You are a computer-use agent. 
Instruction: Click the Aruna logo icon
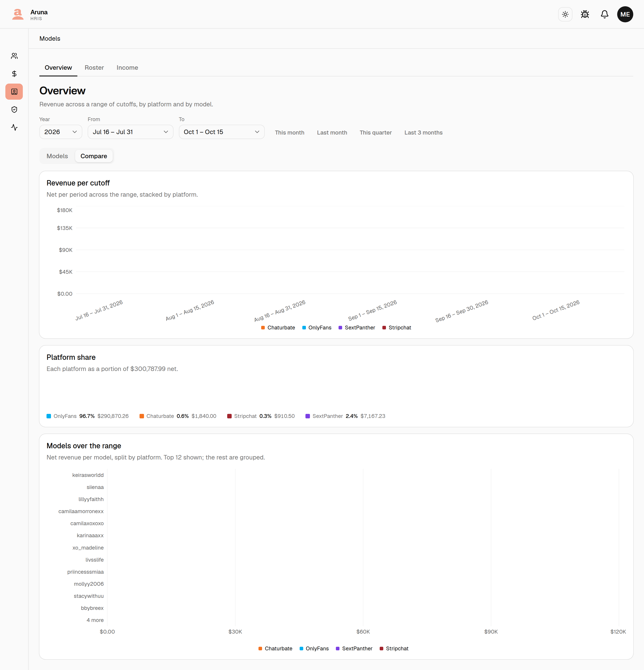[x=18, y=14]
